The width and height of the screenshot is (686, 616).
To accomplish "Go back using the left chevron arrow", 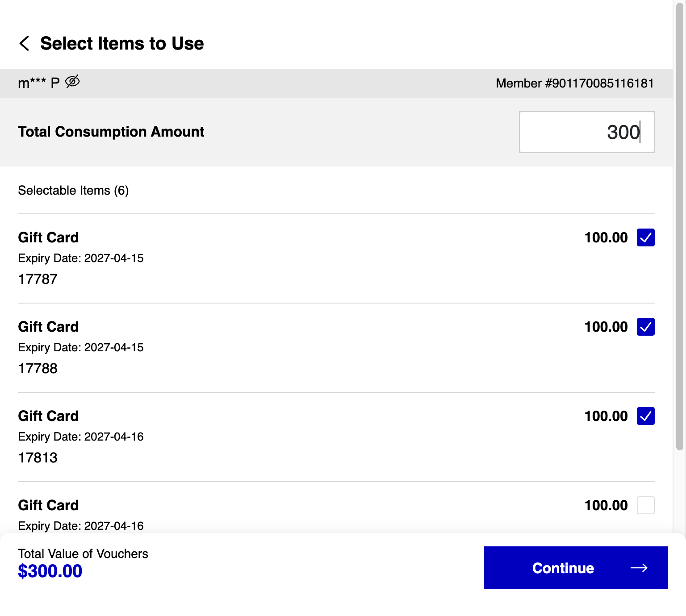I will (25, 43).
